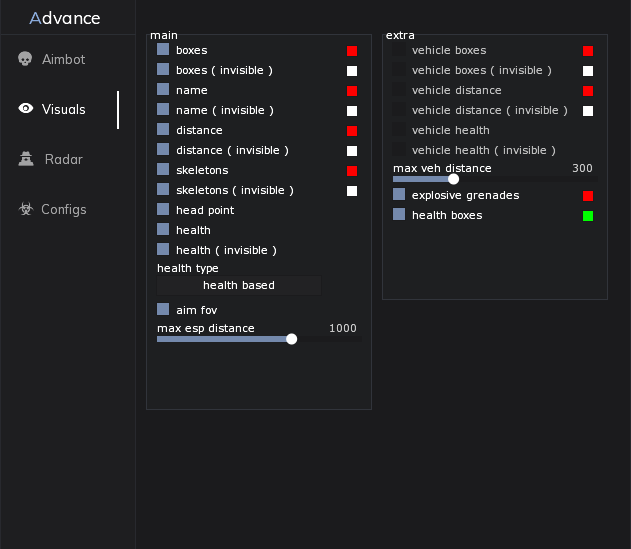Click the max esp distance slider handle
Viewport: 631px width, 549px height.
292,339
